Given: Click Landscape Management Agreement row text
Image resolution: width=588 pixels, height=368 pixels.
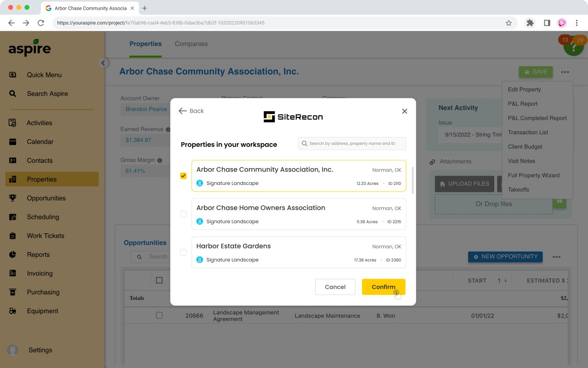Looking at the screenshot, I should coord(246,316).
